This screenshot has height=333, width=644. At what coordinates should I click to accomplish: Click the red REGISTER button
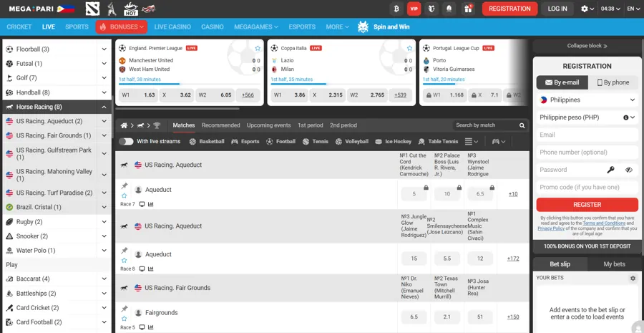587,205
